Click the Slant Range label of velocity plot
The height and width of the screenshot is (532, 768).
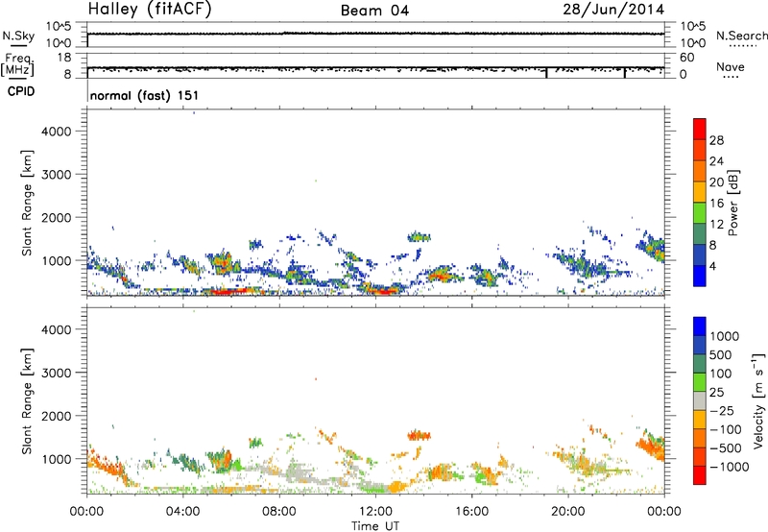point(27,400)
